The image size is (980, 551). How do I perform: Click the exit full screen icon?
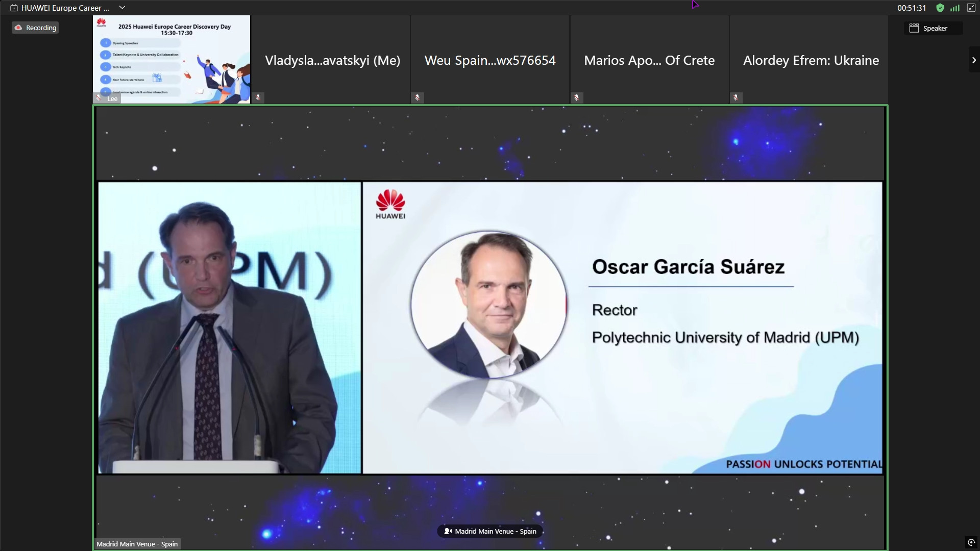point(971,8)
